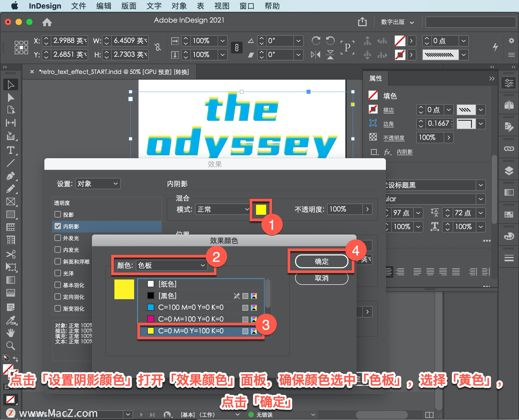Select the Page tool
This screenshot has width=519, height=420.
click(11, 110)
